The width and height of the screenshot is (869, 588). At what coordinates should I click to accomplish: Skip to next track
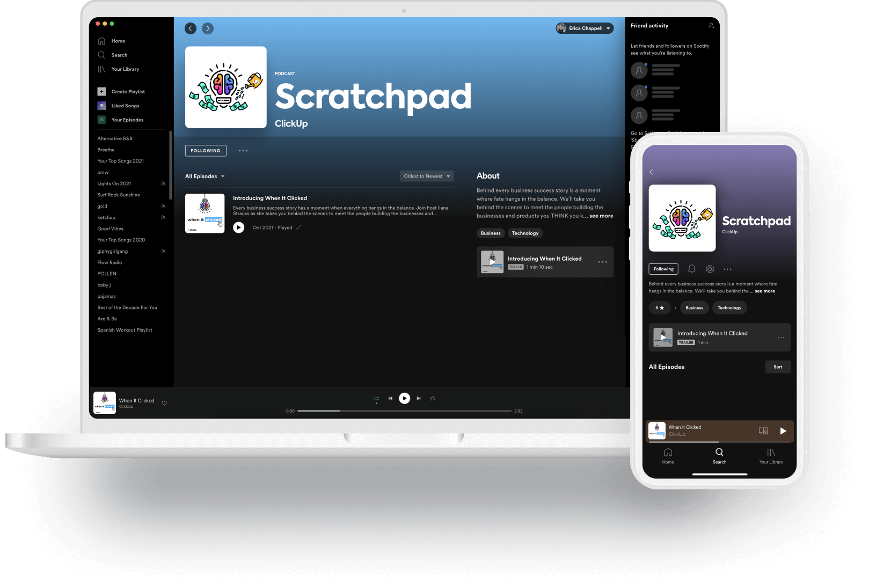coord(419,399)
